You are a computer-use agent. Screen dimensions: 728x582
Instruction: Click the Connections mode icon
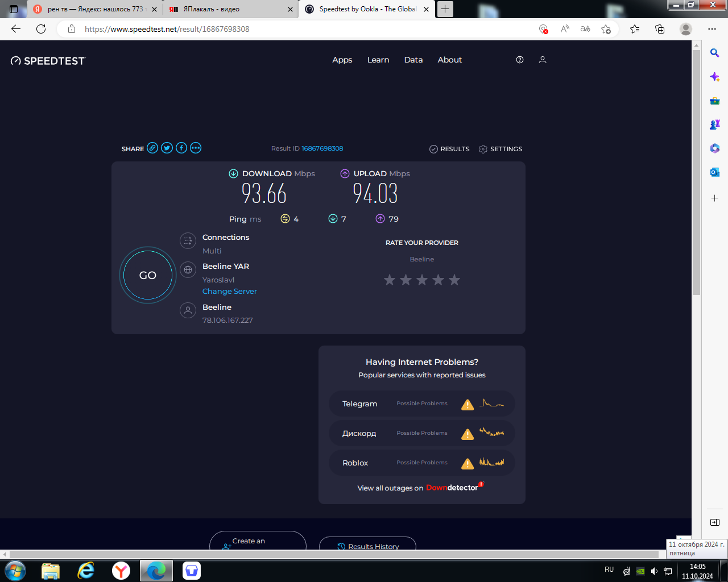tap(188, 241)
